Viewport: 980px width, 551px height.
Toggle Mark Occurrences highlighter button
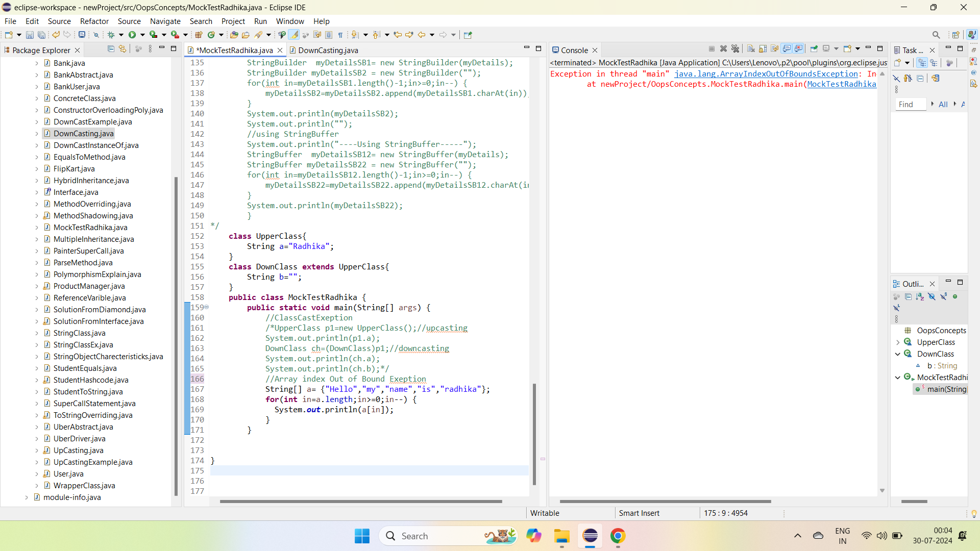click(x=293, y=35)
